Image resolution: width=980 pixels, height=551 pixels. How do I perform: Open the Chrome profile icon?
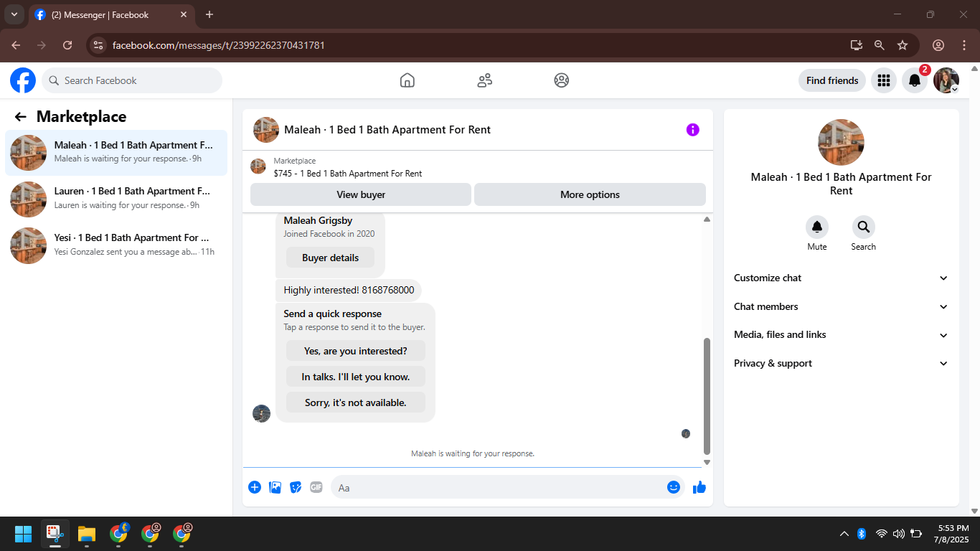click(938, 45)
